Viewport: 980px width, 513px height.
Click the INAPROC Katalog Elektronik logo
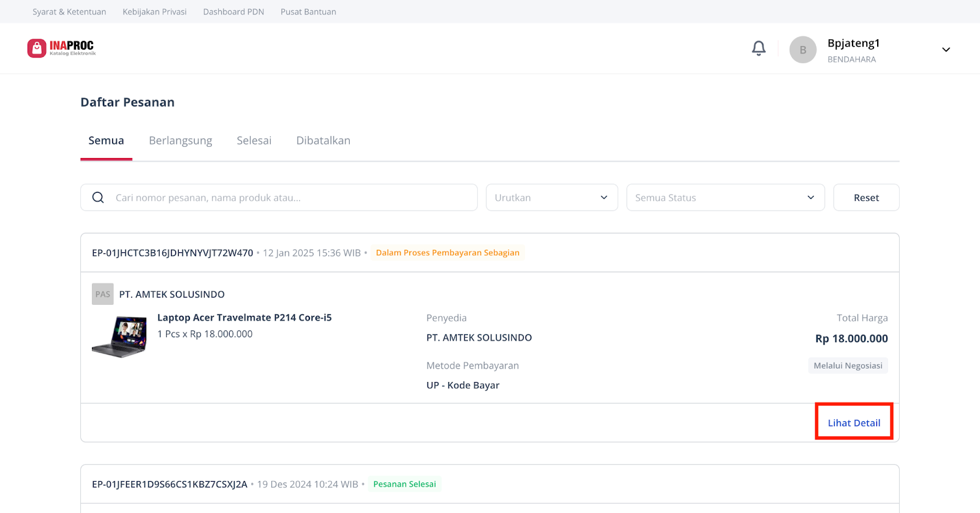click(61, 48)
